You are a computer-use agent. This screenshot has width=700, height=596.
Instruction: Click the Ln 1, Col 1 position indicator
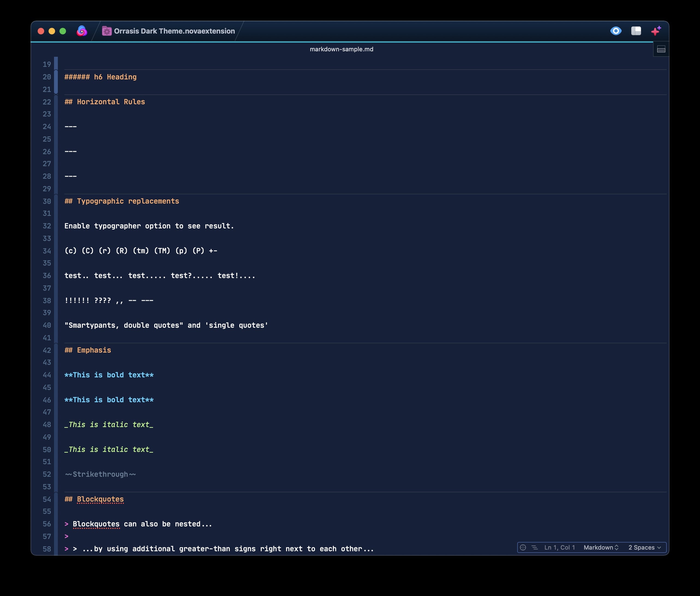tap(559, 547)
